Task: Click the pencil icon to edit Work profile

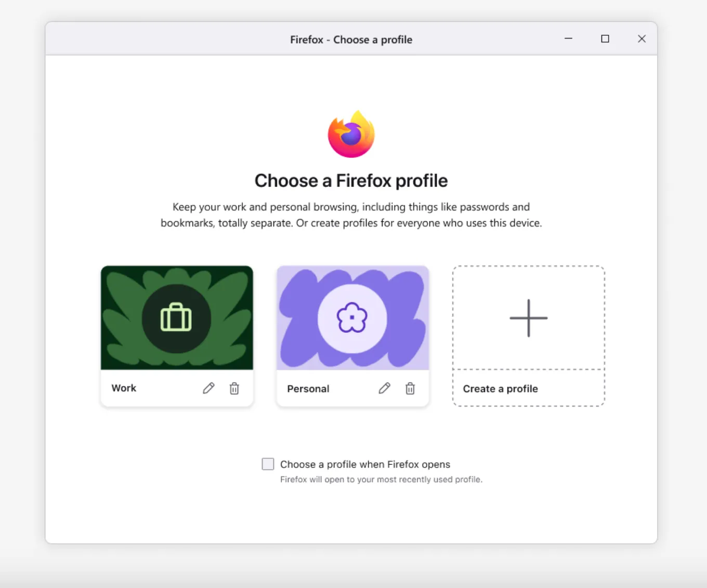Action: [208, 388]
